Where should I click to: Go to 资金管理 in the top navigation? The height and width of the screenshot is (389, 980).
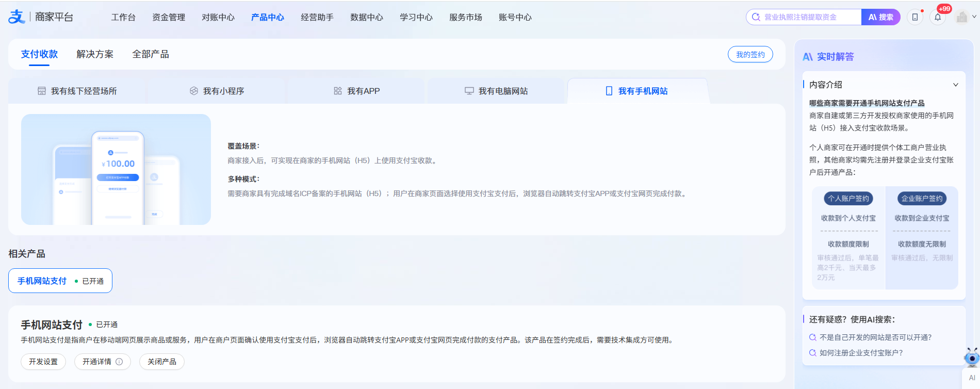click(169, 17)
